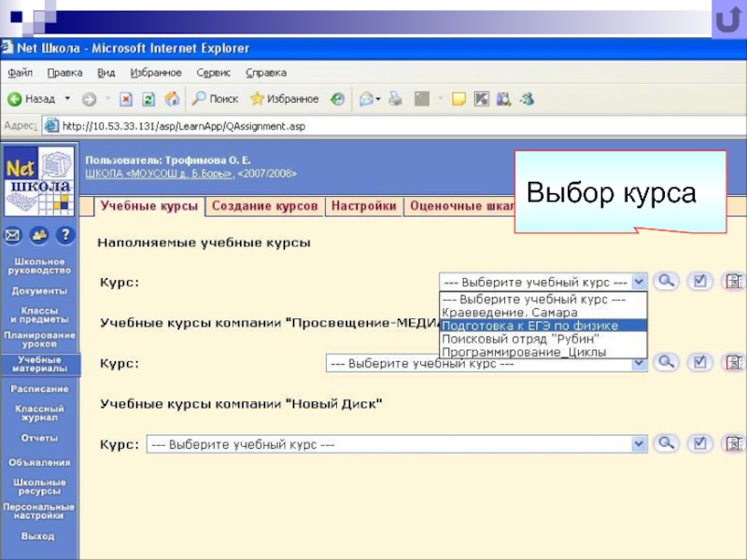
Task: Open the help question mark icon
Action: click(x=64, y=235)
